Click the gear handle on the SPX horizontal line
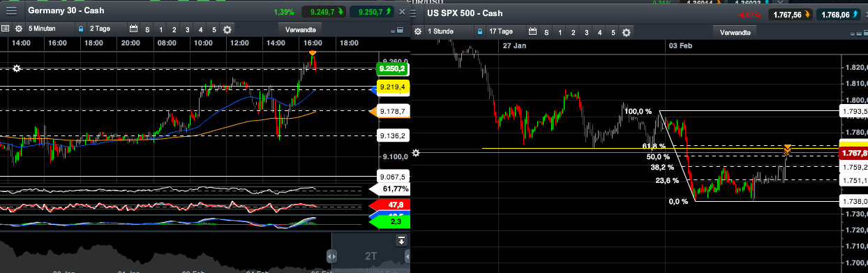The image size is (868, 273). [417, 152]
